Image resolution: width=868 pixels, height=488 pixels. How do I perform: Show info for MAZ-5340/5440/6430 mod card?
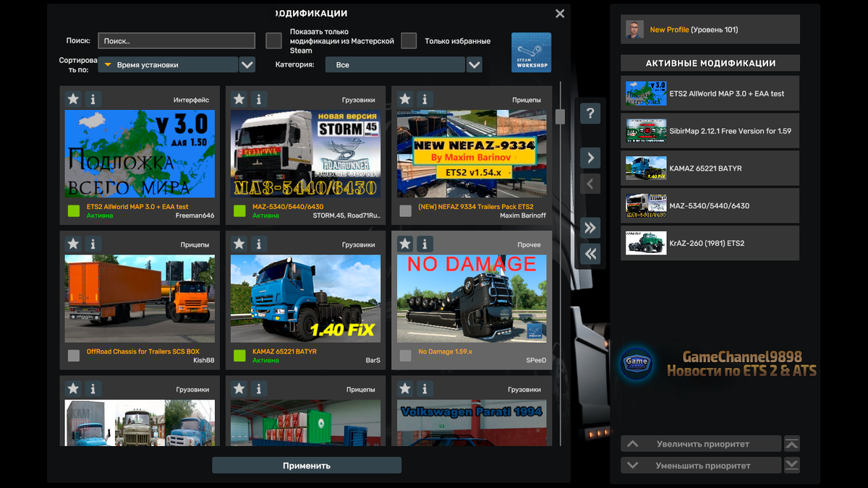[x=259, y=99]
